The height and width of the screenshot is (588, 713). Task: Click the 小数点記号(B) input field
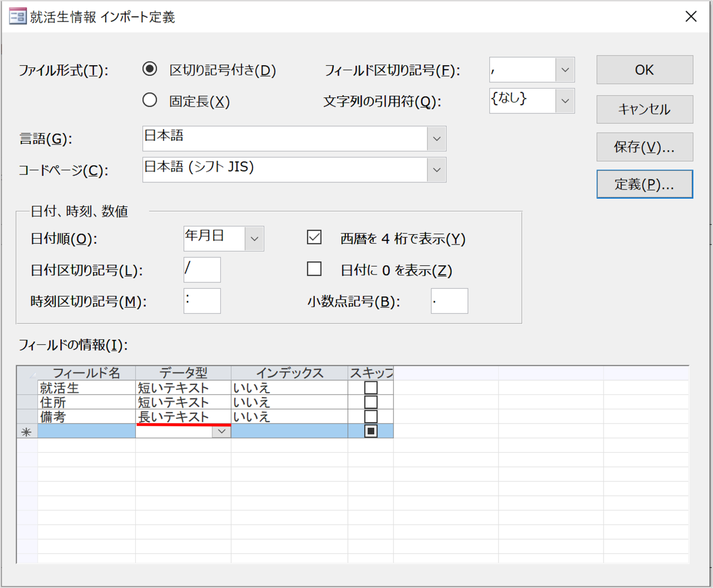click(x=449, y=301)
